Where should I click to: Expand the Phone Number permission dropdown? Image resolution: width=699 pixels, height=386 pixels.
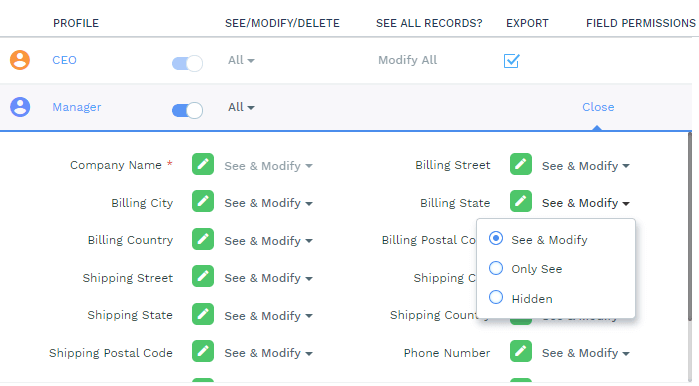pyautogui.click(x=586, y=353)
